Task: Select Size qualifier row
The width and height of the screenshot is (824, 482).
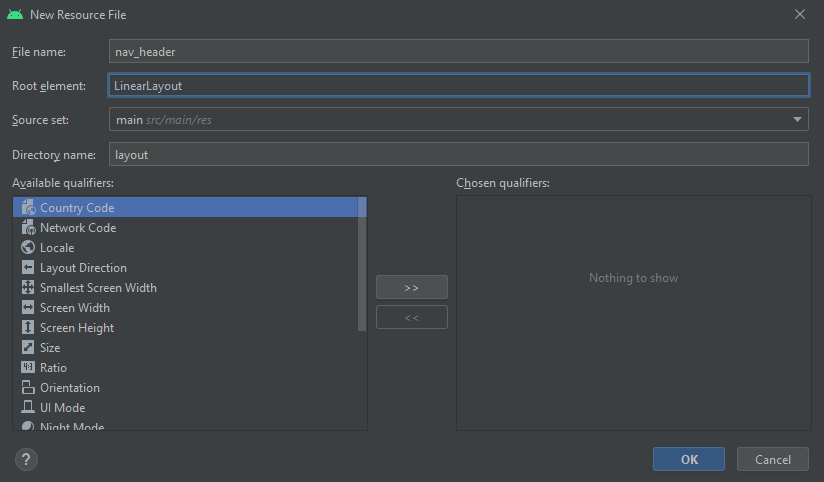Action: click(x=185, y=347)
